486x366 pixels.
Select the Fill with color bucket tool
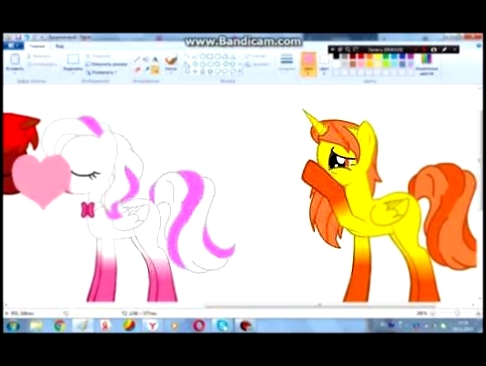click(x=146, y=60)
